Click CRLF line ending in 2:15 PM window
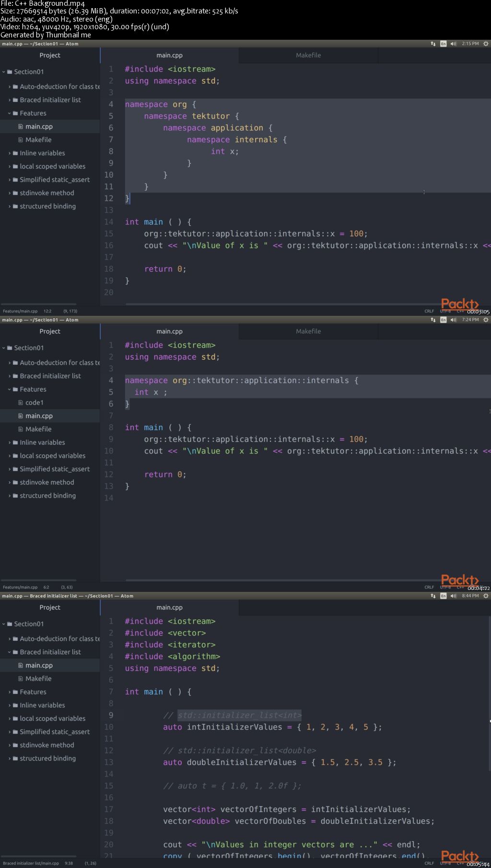Viewport: 491px width, 868px height. click(429, 311)
